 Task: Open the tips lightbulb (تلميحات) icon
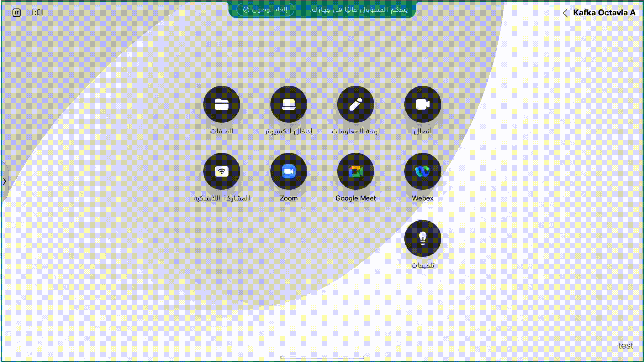[423, 238]
